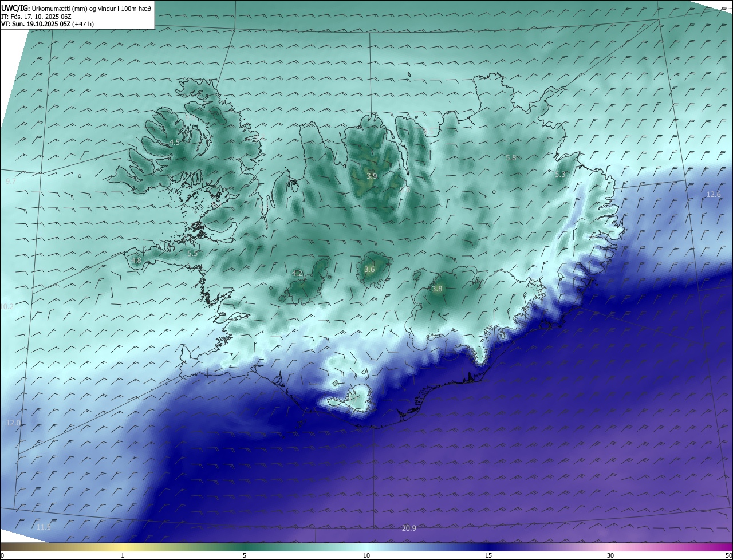Viewport: 733px width, 560px height.
Task: Click the 5.5 value in west Iceland
Action: click(192, 253)
